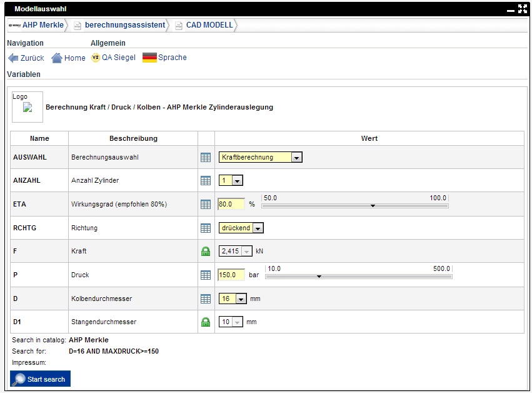The height and width of the screenshot is (393, 532).
Task: Adjust the Wirkungsgrad percentage slider
Action: coord(355,206)
